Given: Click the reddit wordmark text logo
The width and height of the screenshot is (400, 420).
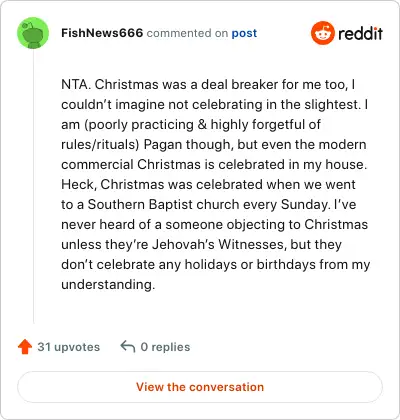Looking at the screenshot, I should coord(360,33).
